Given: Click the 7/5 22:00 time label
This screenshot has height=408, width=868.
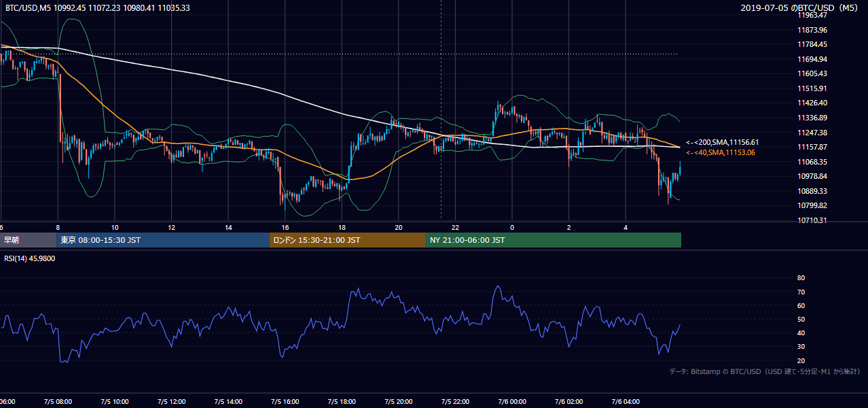Looking at the screenshot, I should click(x=455, y=402).
